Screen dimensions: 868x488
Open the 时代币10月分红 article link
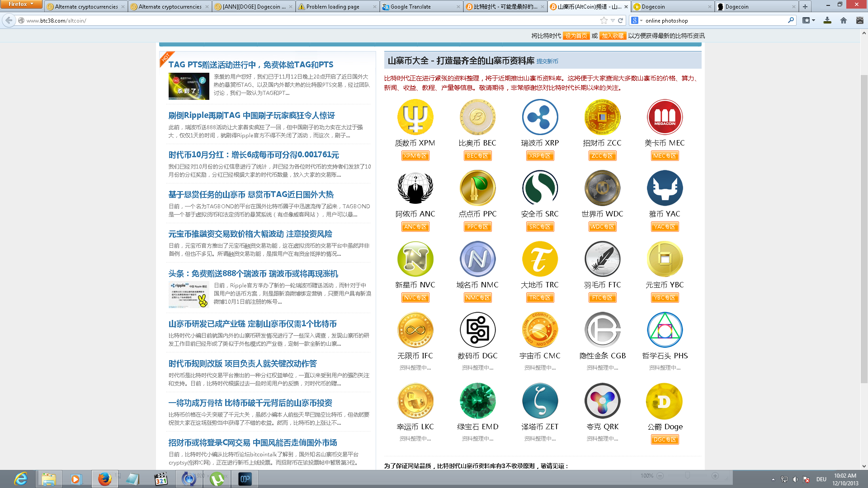(x=254, y=155)
